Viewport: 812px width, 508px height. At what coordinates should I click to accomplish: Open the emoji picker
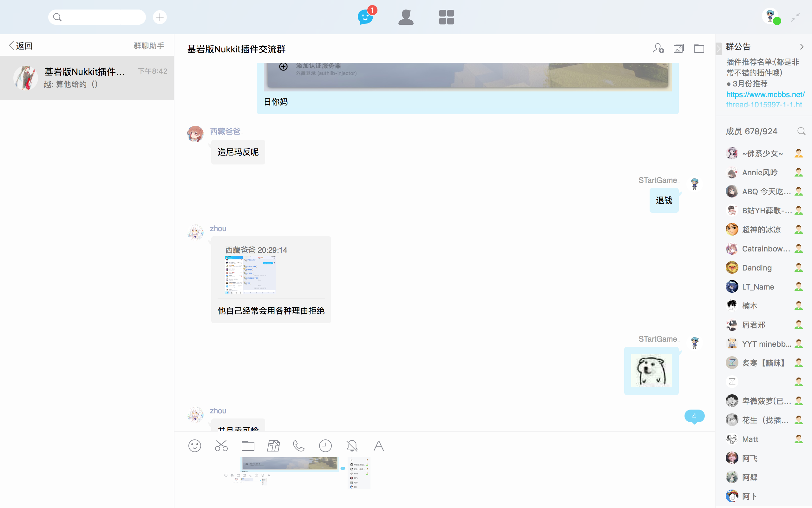(195, 446)
